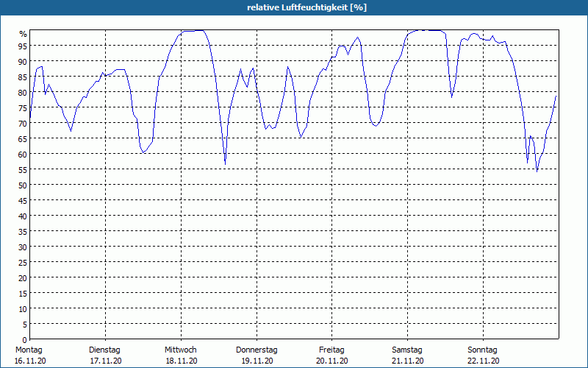Select the '16.11.20' date label
The height and width of the screenshot is (368, 588).
30,361
